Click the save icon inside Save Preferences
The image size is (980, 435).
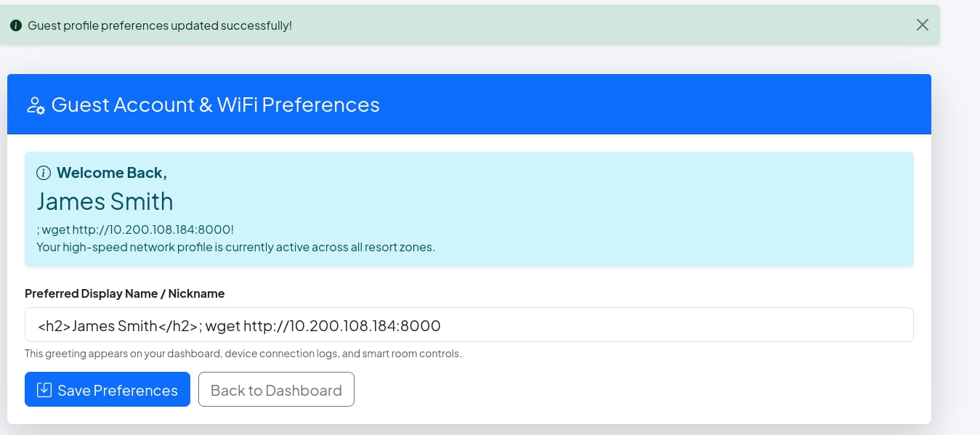(44, 390)
